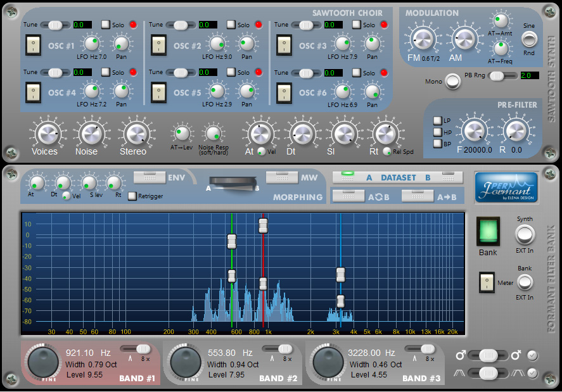562x392 pixels.
Task: Toggle the Synth/EXT In source button
Action: [x=525, y=235]
